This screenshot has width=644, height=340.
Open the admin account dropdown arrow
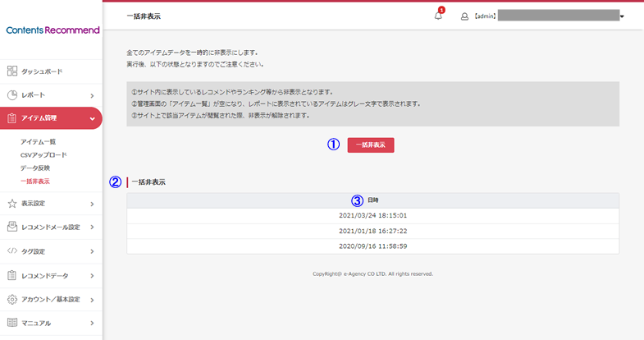[x=622, y=17]
